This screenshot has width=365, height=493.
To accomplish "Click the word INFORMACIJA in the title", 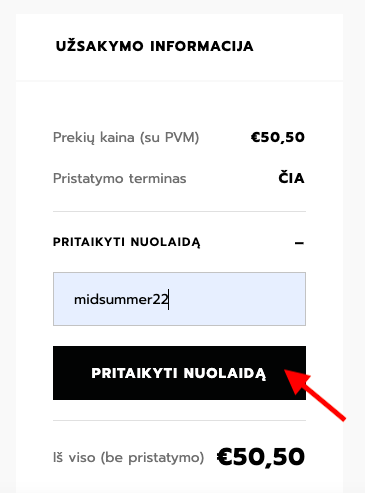I will click(202, 46).
